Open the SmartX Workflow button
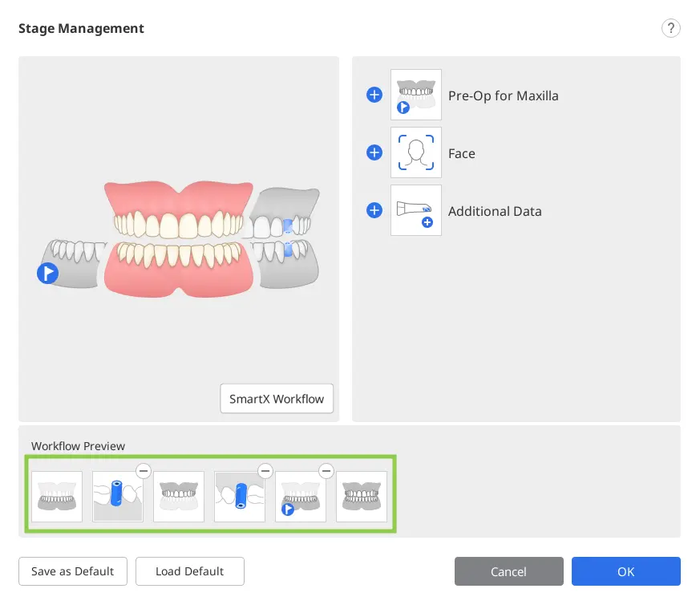Screen dimensions: 700x605 277,399
